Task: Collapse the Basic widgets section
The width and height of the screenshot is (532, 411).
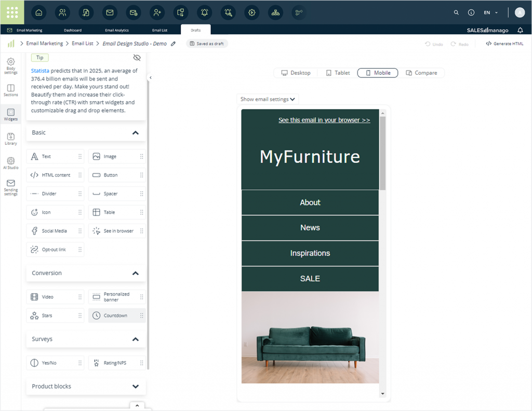Action: pyautogui.click(x=136, y=133)
